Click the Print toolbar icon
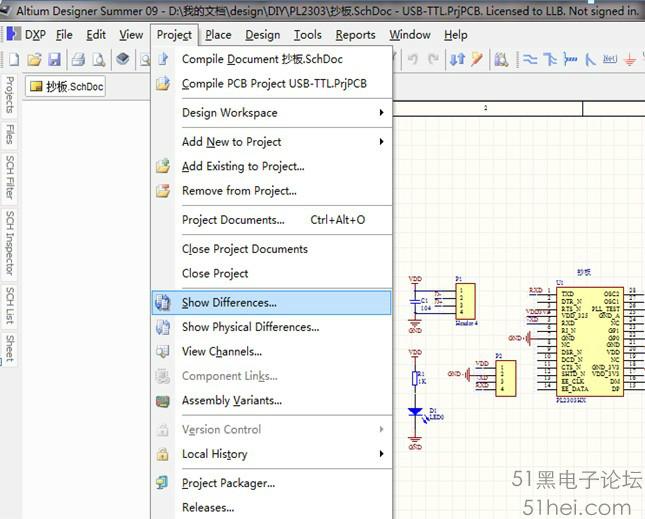The width and height of the screenshot is (645, 519). click(78, 60)
